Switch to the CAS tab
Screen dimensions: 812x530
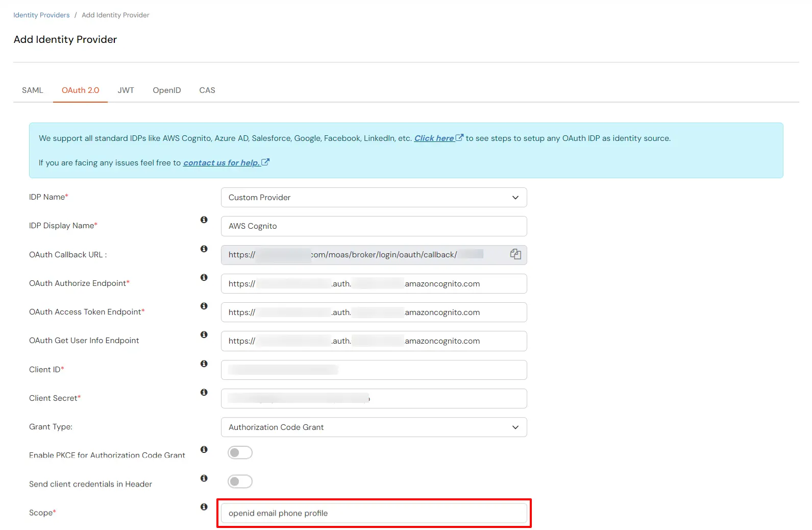(x=207, y=90)
